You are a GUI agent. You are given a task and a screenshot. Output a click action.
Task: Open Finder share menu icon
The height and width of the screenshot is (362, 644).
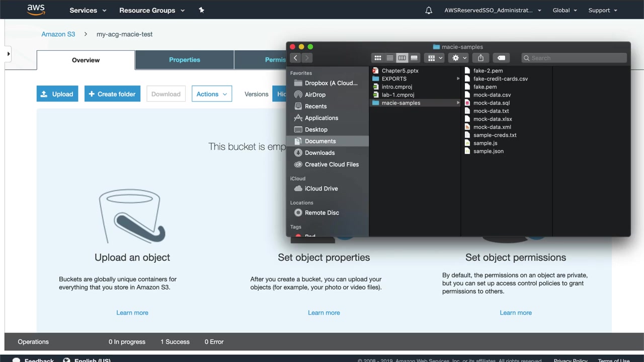(x=480, y=58)
